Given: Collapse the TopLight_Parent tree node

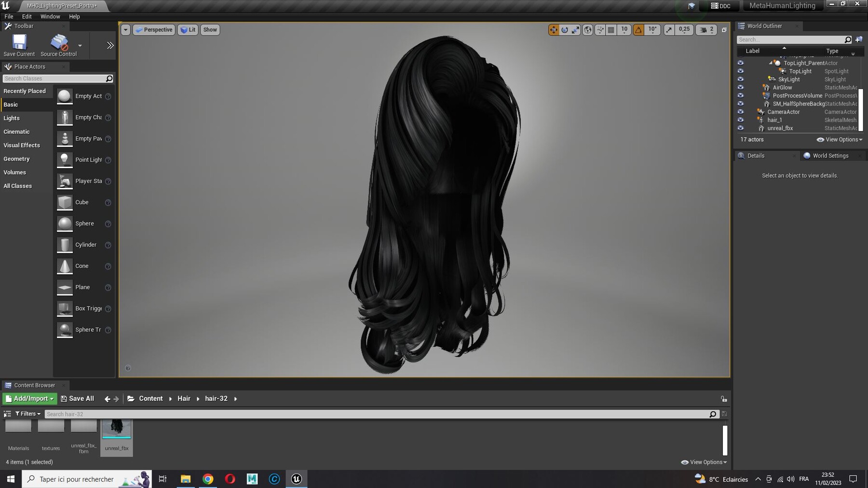Looking at the screenshot, I should [771, 63].
